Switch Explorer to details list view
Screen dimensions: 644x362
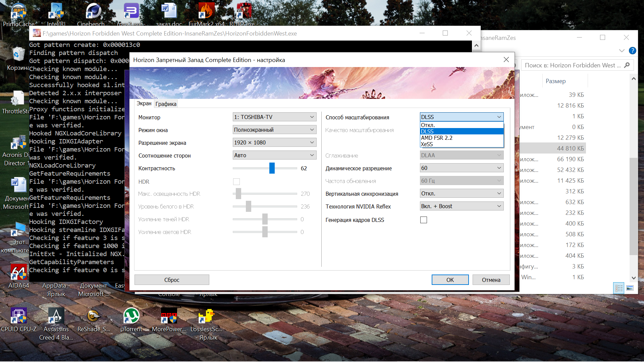pos(619,288)
